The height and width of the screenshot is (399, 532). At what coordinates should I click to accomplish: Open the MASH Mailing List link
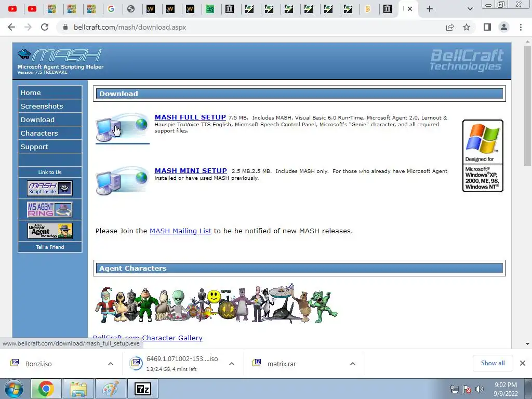pos(180,231)
